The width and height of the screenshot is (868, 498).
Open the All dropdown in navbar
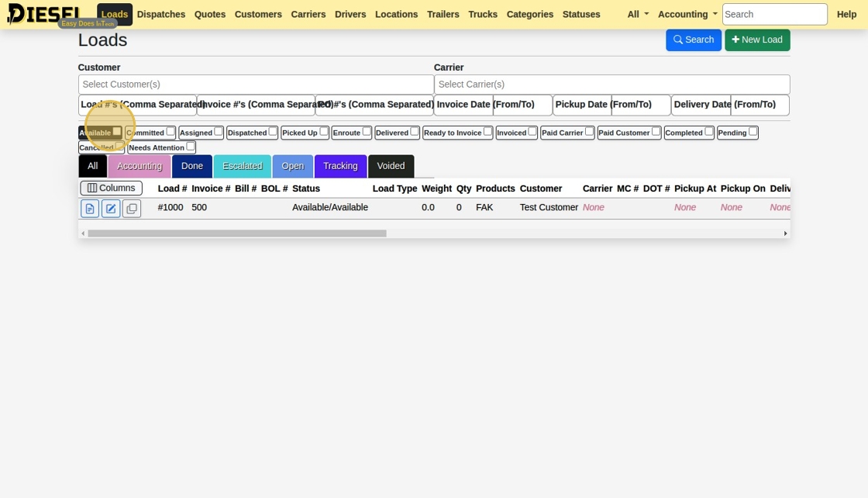(x=638, y=15)
